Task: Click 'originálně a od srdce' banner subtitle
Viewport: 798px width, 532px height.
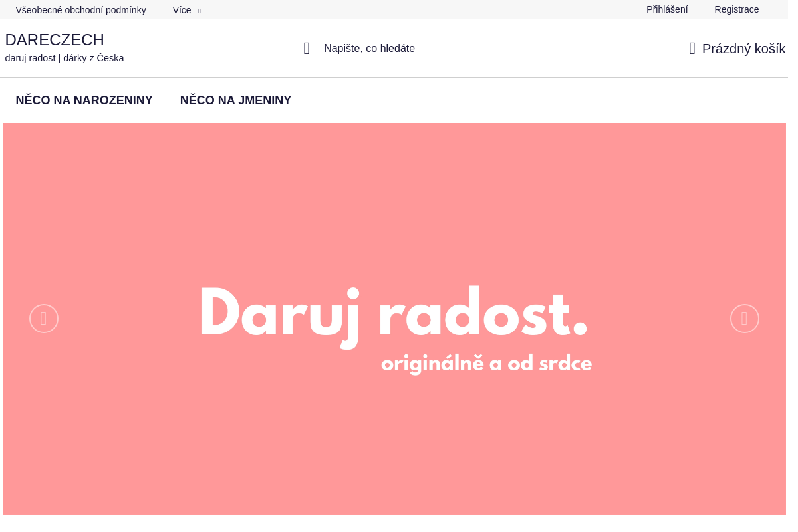Action: (486, 364)
